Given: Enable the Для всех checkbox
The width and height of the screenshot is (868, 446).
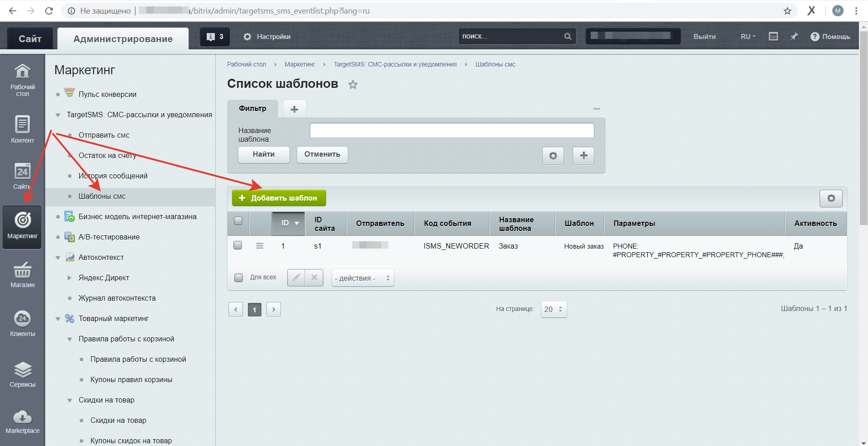Looking at the screenshot, I should [238, 278].
